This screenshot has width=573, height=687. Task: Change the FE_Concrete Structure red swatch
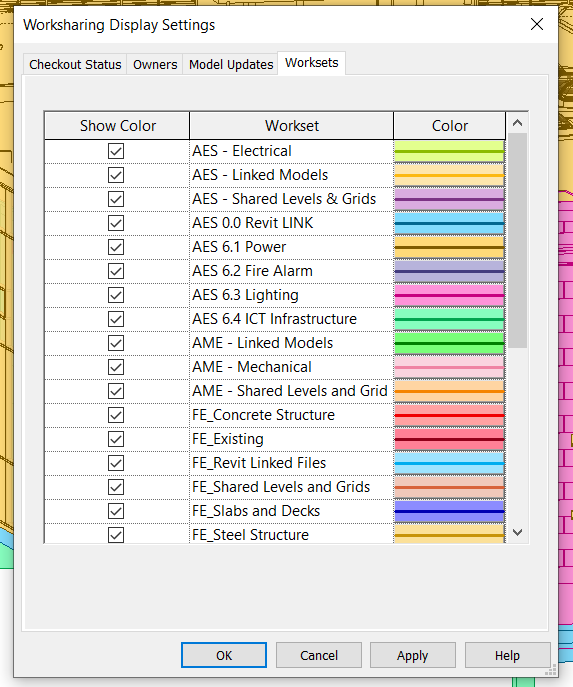tap(449, 415)
